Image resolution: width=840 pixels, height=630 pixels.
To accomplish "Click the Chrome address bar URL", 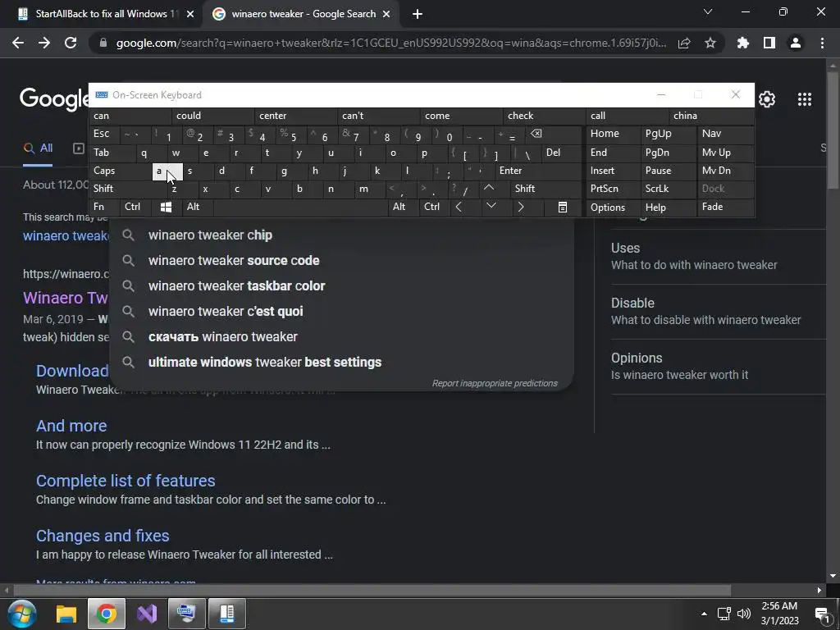I will (391, 43).
